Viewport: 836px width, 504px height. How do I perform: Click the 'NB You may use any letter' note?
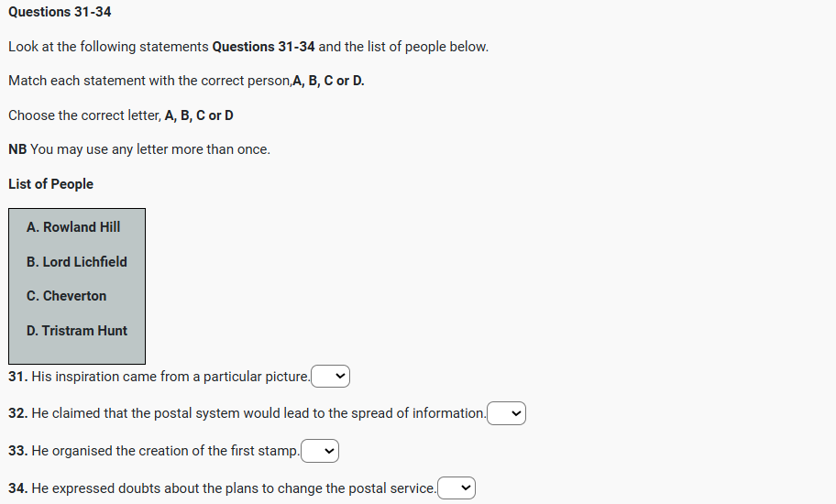(139, 149)
